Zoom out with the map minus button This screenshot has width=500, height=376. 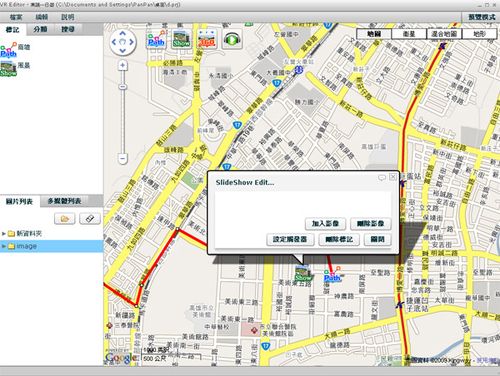[x=123, y=158]
